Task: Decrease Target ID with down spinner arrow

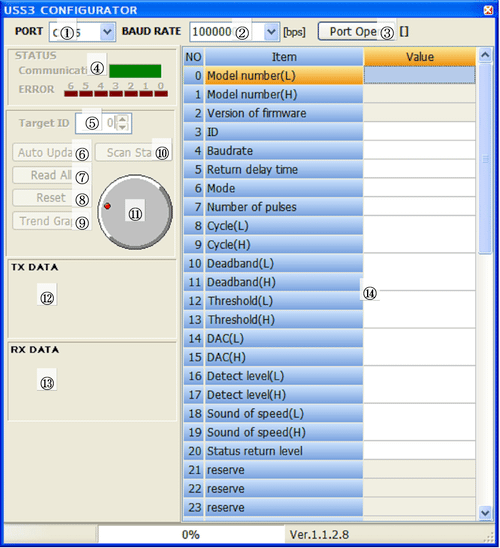Action: pyautogui.click(x=122, y=127)
